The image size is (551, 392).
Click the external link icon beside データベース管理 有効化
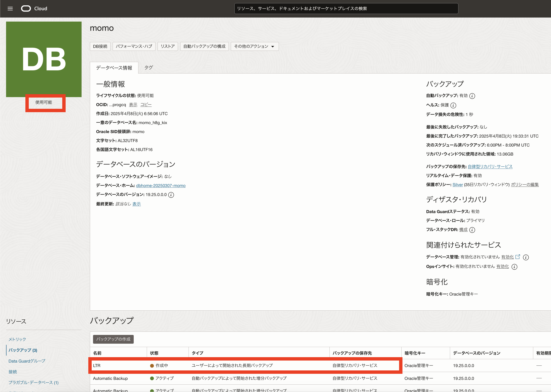[518, 257]
